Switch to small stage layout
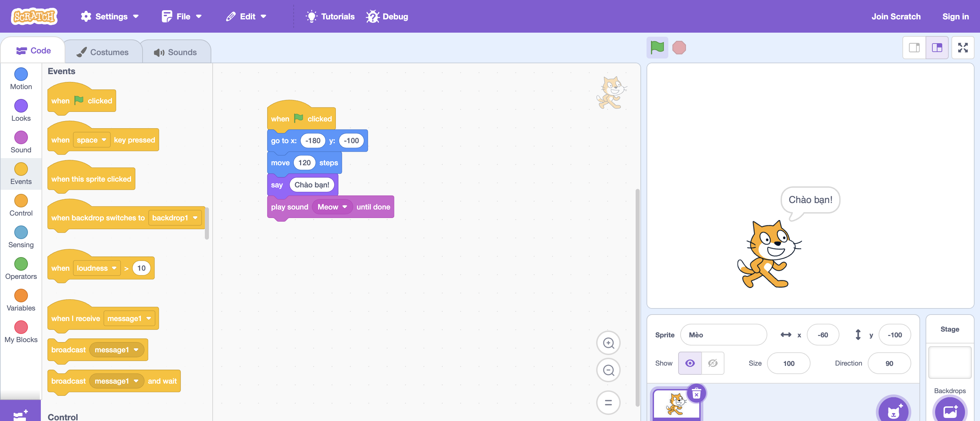The width and height of the screenshot is (980, 421). 914,48
